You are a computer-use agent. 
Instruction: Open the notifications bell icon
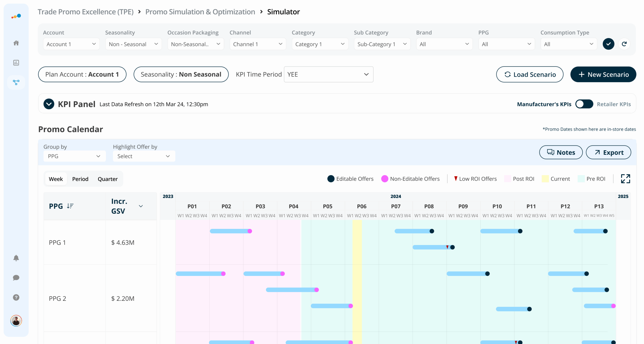(x=16, y=258)
